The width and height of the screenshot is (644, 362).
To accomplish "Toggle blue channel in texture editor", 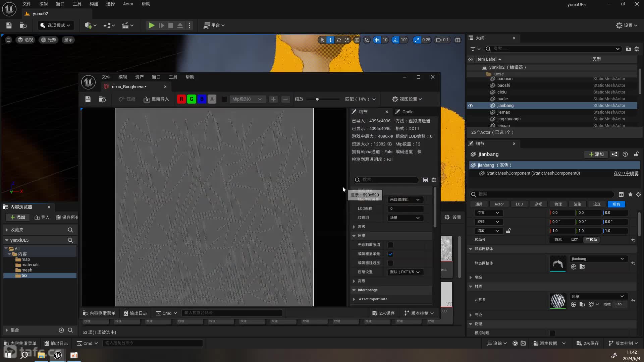I will pyautogui.click(x=202, y=99).
